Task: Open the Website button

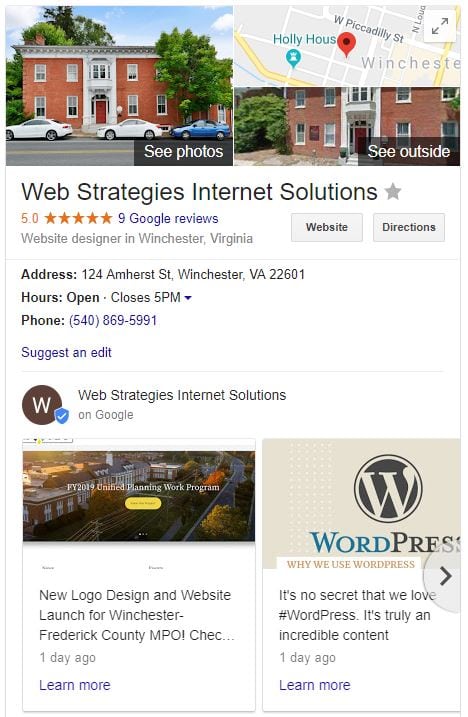Action: coord(327,227)
